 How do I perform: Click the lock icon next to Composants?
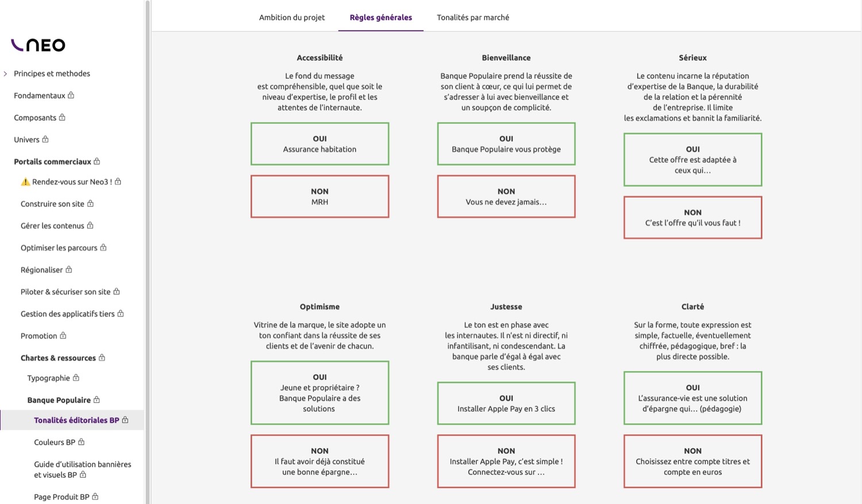click(62, 117)
